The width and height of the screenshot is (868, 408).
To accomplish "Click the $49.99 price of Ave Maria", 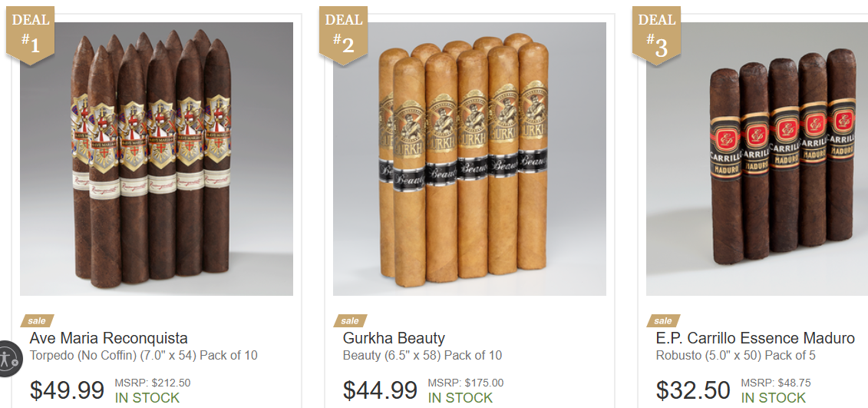I will [x=67, y=390].
